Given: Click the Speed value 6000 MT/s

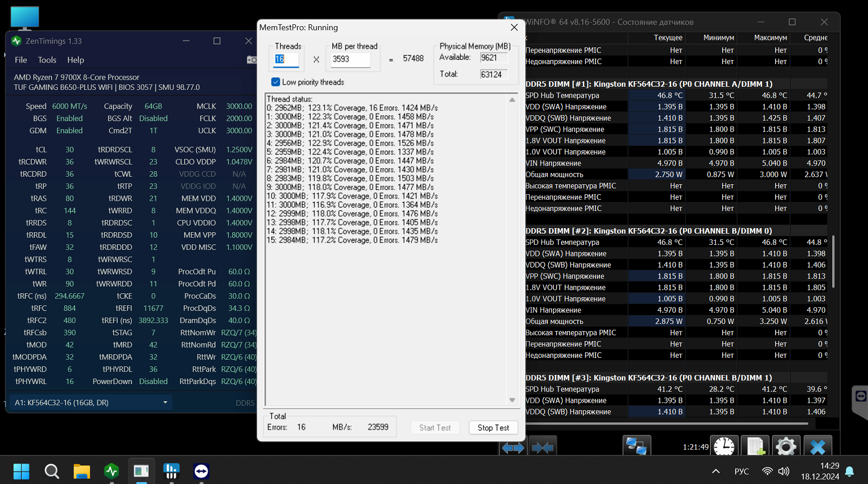Looking at the screenshot, I should pyautogui.click(x=70, y=106).
